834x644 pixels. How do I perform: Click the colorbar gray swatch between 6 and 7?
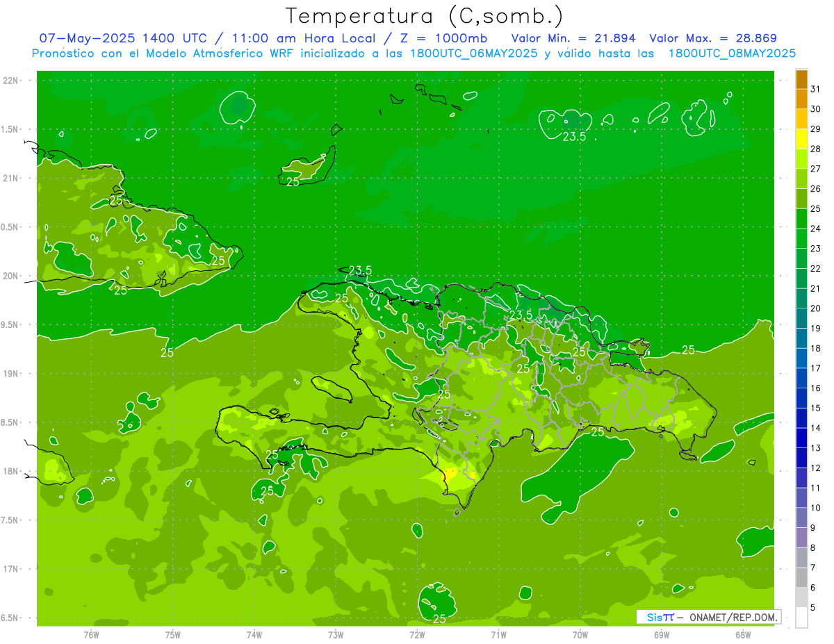pyautogui.click(x=801, y=577)
